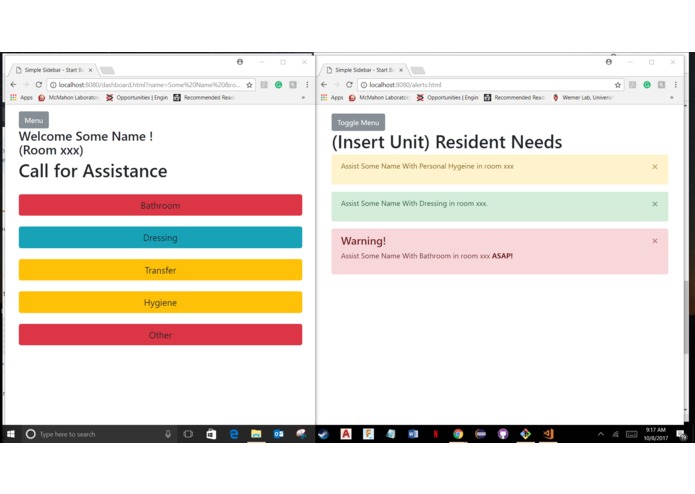The image size is (695, 494).
Task: Open Chrome menu in right window
Action: coord(675,85)
